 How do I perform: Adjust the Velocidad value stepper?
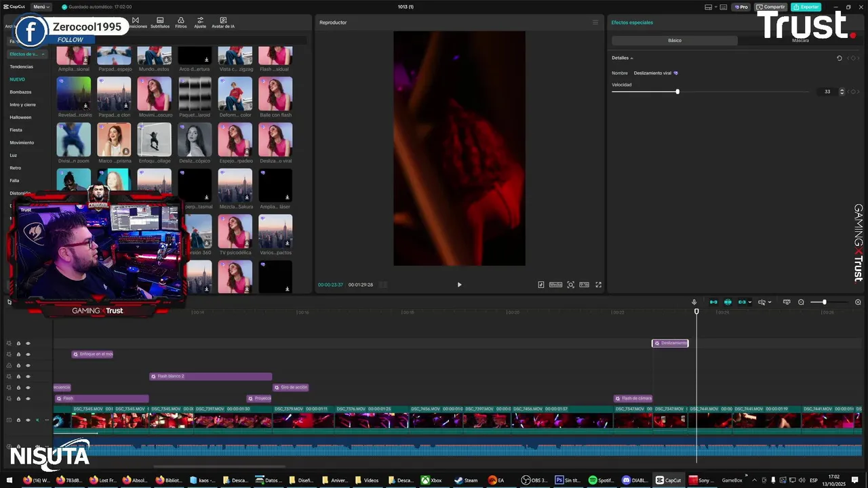[x=842, y=91]
